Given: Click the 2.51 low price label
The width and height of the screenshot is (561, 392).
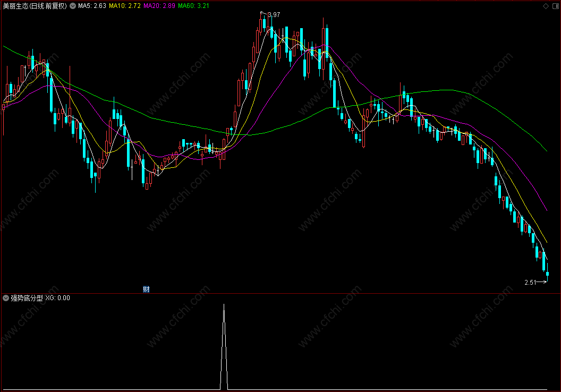Looking at the screenshot, I should click(x=530, y=283).
